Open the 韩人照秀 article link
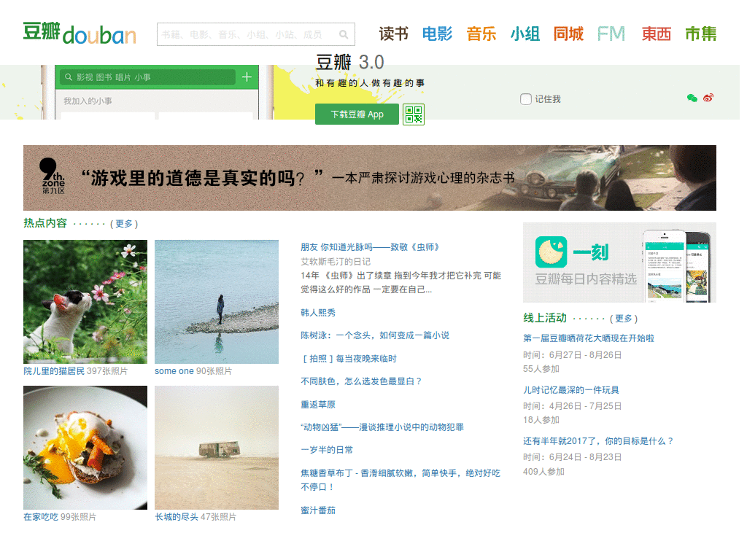This screenshot has height=560, width=747. coord(318,313)
